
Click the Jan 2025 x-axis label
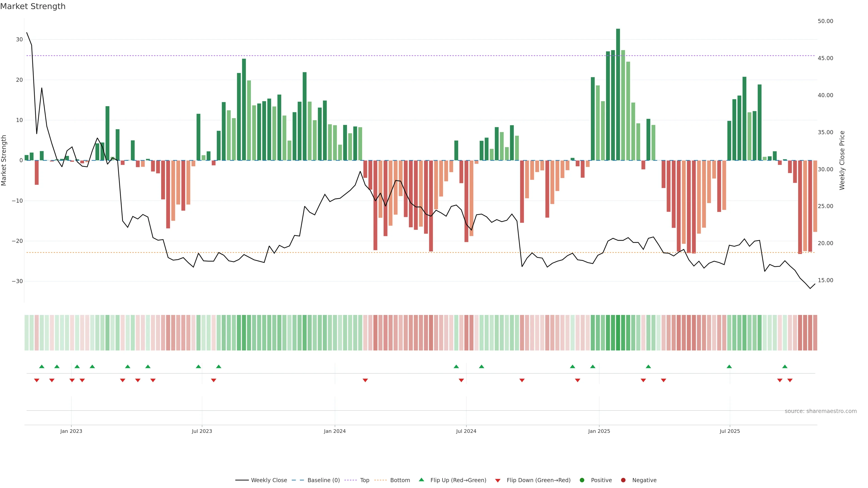[x=599, y=431]
